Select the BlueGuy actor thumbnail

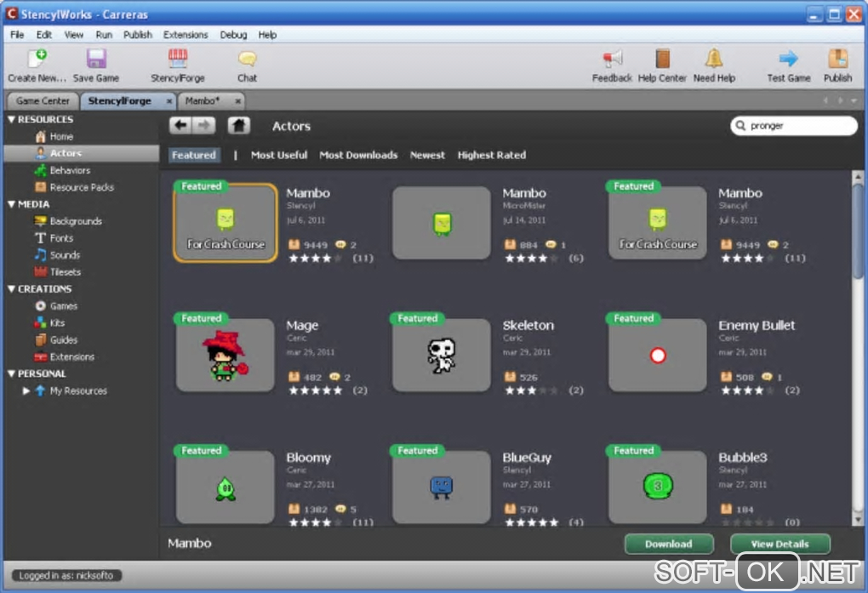(x=441, y=488)
